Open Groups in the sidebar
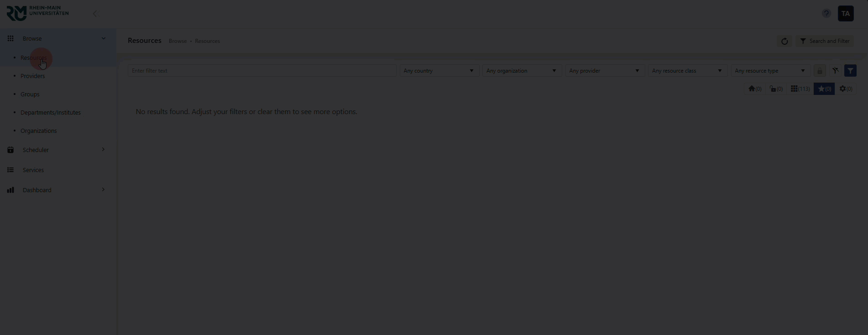Screen dimensions: 868x335 (x=30, y=94)
